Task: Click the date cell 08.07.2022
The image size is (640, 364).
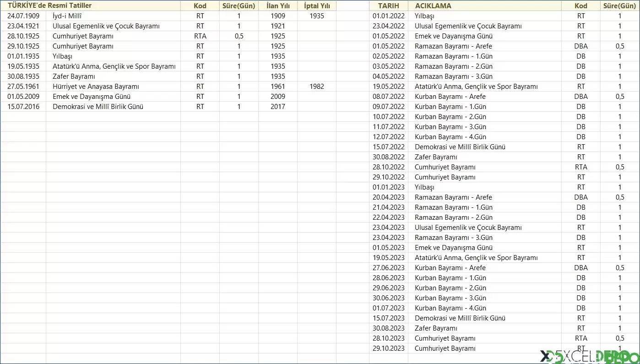Action: coord(389,97)
